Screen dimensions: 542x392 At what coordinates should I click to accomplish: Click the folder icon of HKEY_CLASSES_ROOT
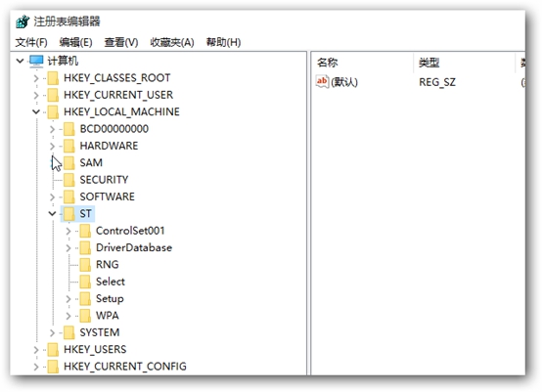53,78
